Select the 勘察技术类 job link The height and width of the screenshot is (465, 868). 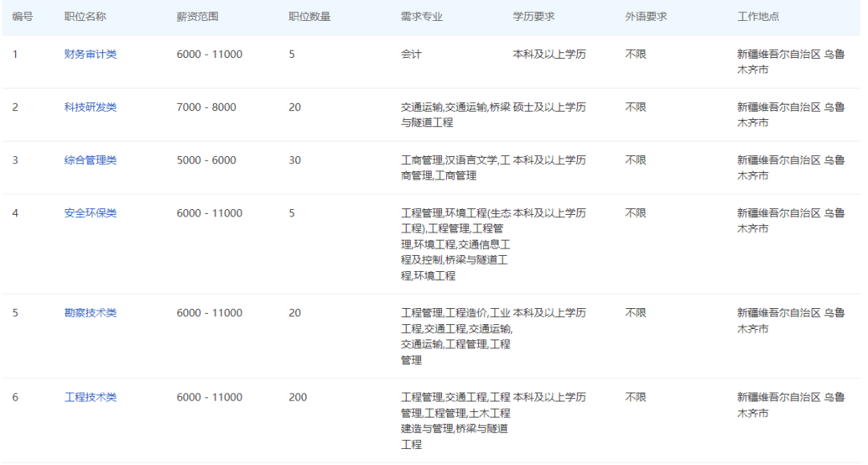(x=90, y=313)
